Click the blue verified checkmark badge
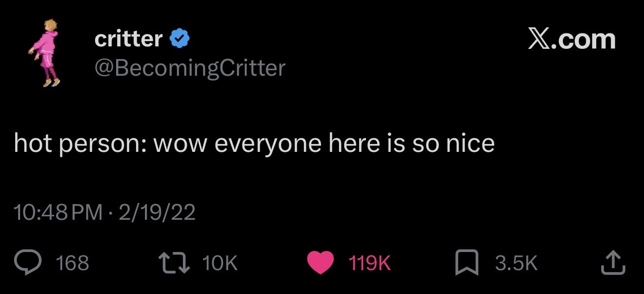 click(x=180, y=39)
